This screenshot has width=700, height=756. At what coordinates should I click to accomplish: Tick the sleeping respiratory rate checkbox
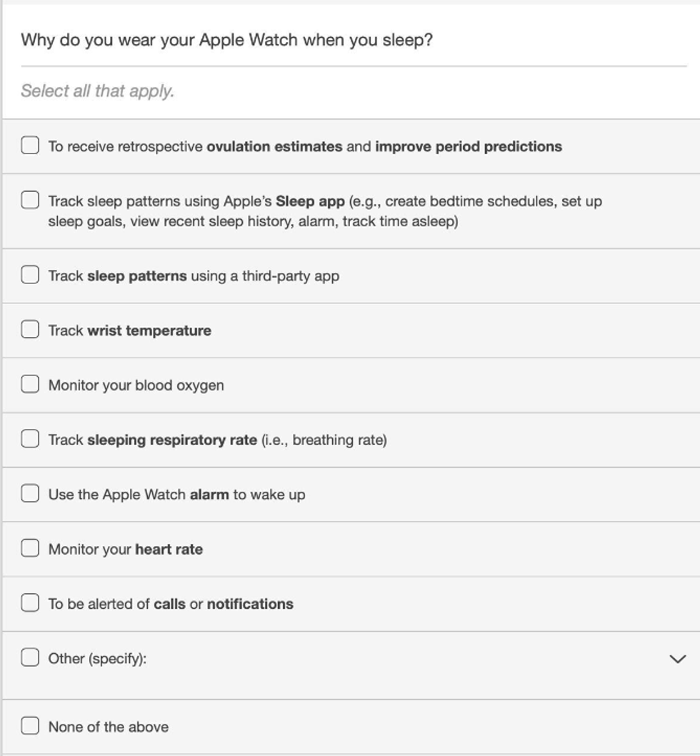(x=30, y=439)
